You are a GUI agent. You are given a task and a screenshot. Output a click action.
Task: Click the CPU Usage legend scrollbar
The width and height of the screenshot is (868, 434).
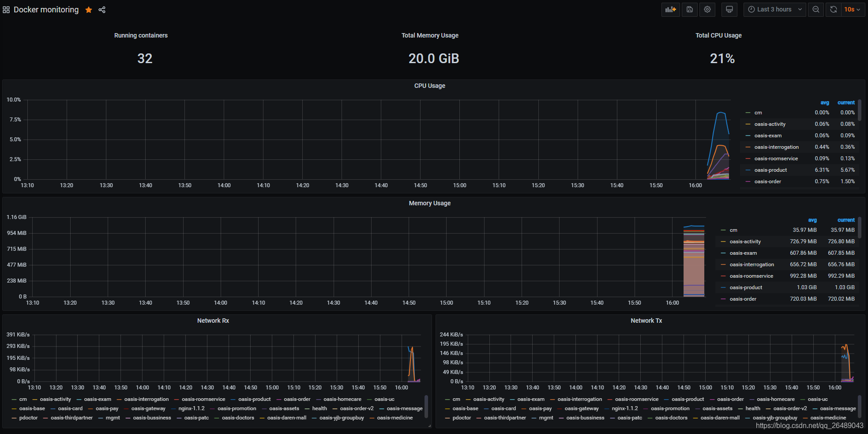click(x=860, y=110)
